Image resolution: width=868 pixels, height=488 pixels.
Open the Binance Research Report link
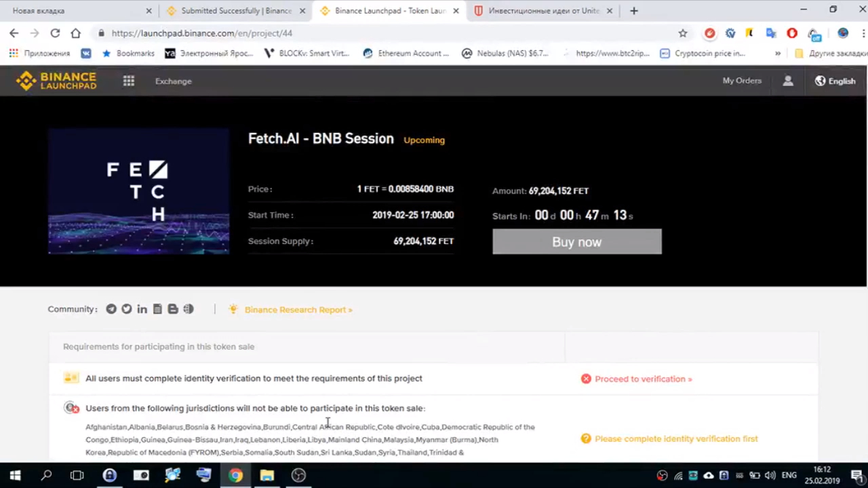298,310
